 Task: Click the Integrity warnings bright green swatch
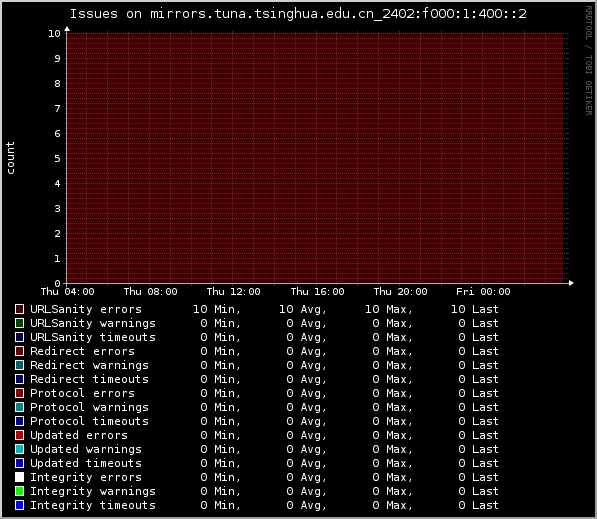19,491
